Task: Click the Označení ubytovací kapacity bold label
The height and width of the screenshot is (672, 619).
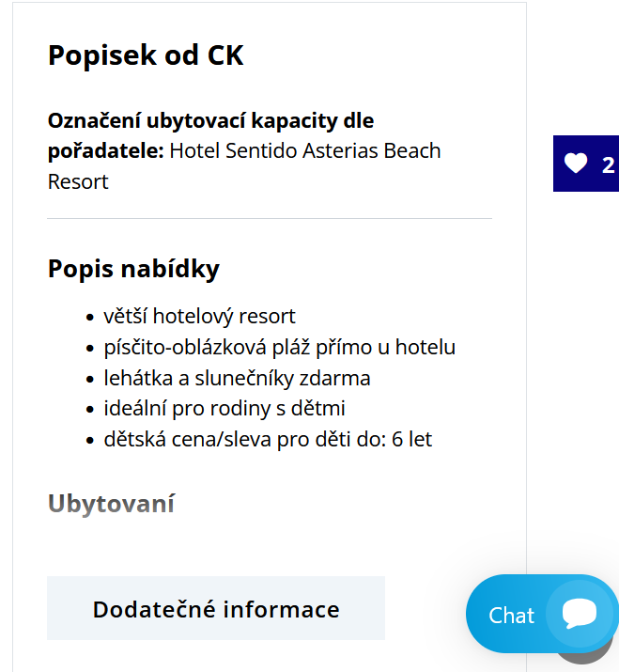Action: pyautogui.click(x=210, y=121)
